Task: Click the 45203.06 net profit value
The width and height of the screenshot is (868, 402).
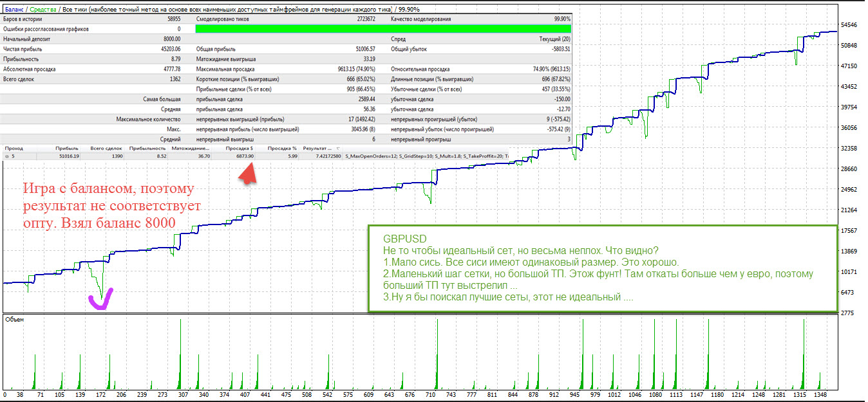Action: pyautogui.click(x=169, y=49)
